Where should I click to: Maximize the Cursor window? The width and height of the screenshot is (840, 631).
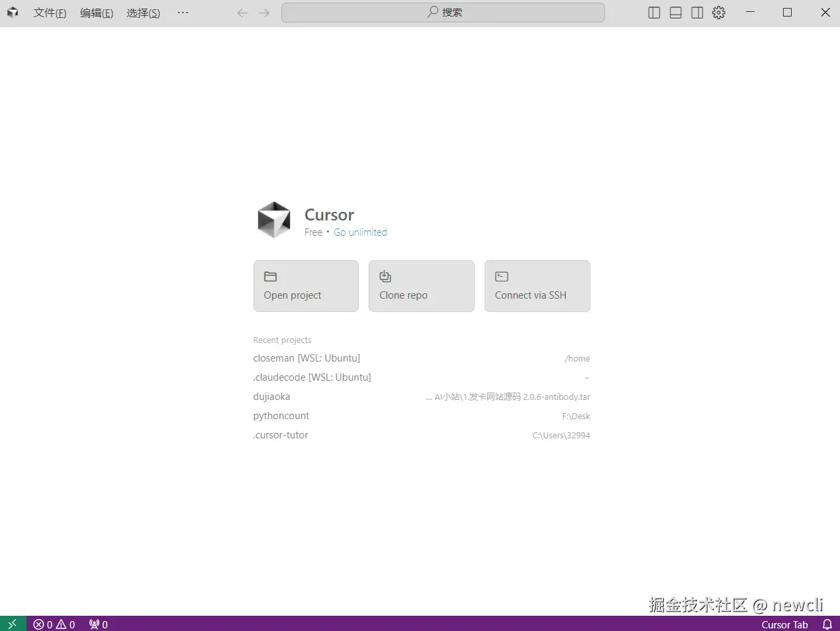click(787, 13)
